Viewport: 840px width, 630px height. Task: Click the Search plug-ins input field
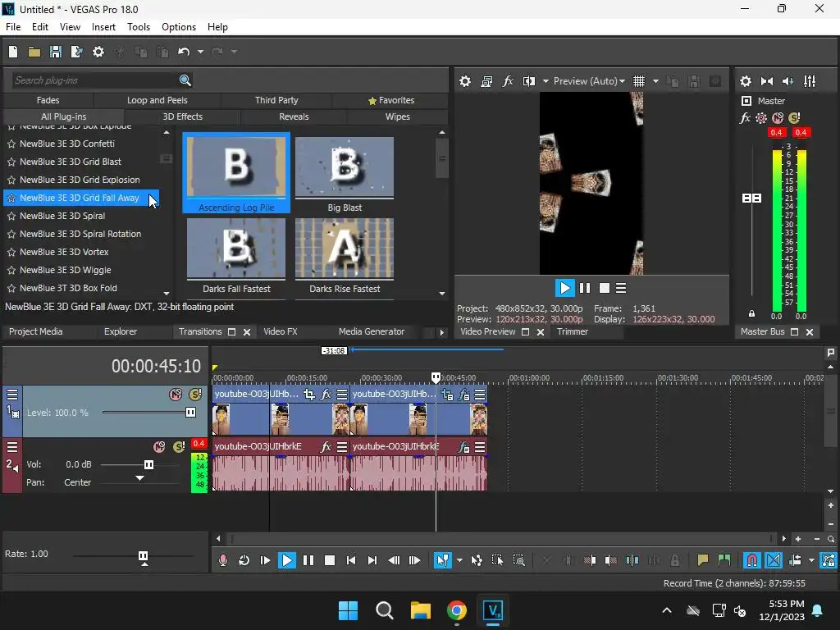(x=94, y=80)
